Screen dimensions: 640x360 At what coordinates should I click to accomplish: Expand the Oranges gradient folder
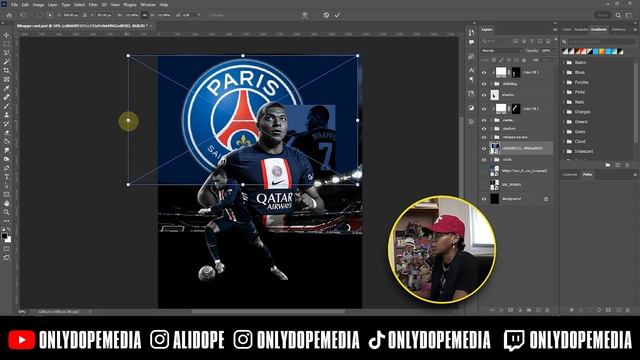[x=564, y=112]
